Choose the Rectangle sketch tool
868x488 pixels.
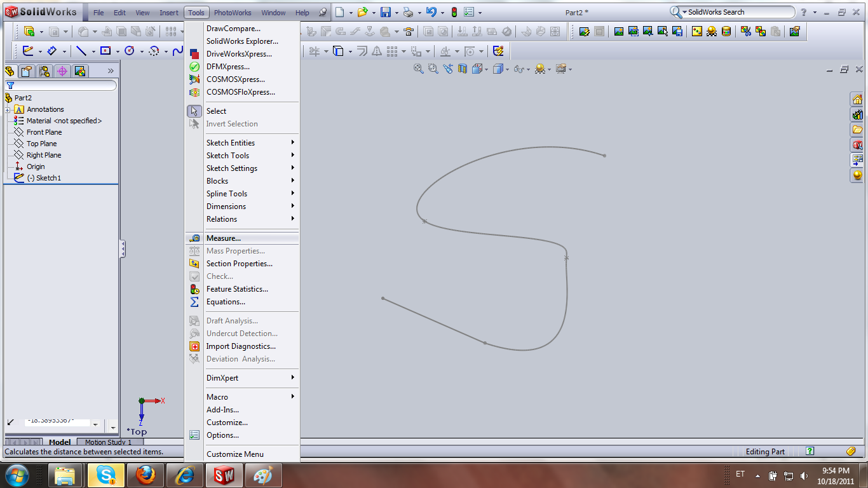[x=105, y=51]
